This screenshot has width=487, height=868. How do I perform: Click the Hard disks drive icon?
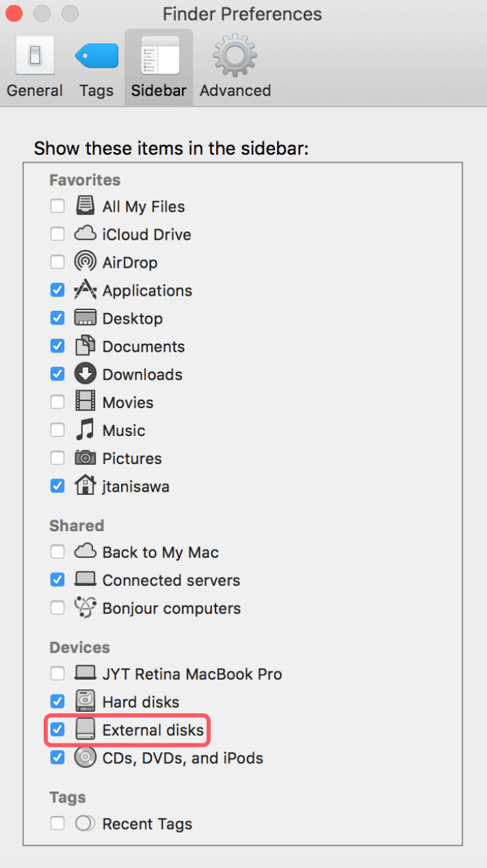point(85,701)
